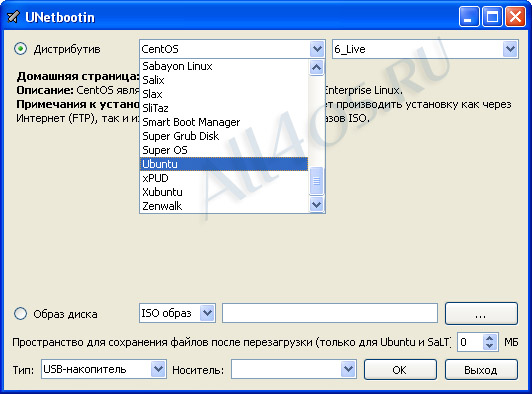The width and height of the screenshot is (532, 394).
Task: Increase persistent space with up arrow
Action: 490,338
